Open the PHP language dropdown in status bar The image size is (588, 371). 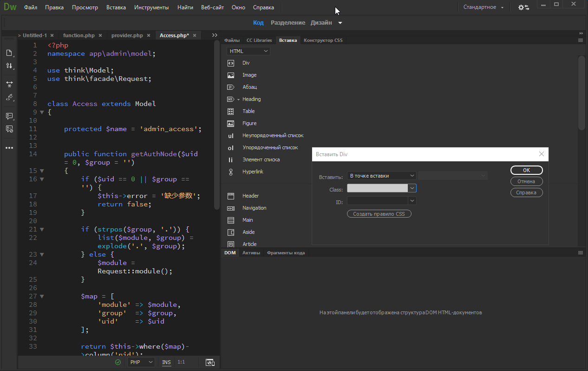click(x=141, y=362)
